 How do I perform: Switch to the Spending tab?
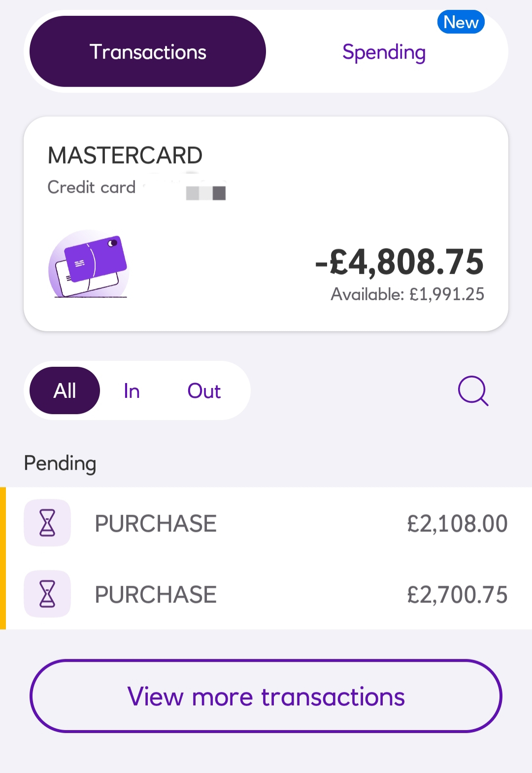(384, 52)
